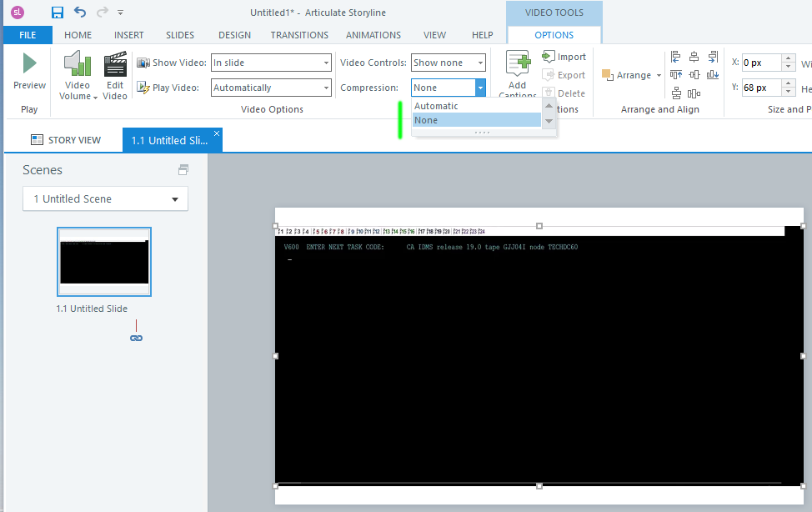Switch to STORY VIEW tab
Viewport: 812px width, 512px height.
[x=66, y=140]
